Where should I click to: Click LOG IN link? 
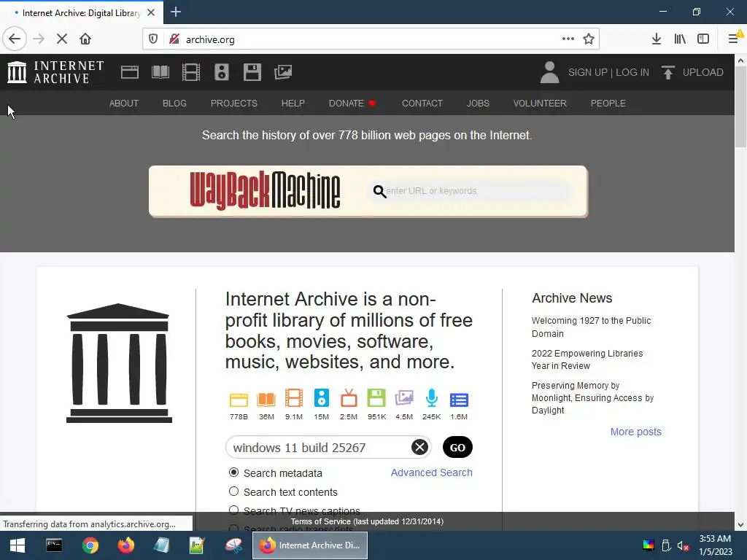pyautogui.click(x=632, y=72)
